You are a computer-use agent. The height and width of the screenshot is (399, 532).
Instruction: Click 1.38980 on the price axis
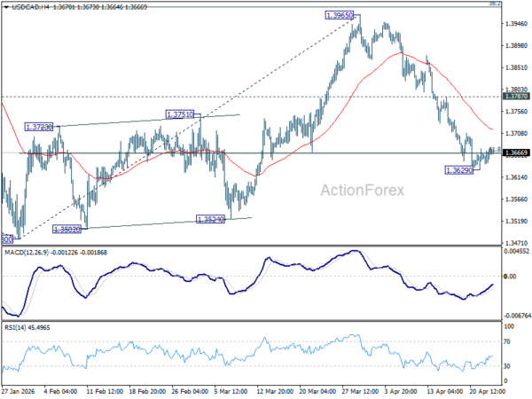pos(516,46)
